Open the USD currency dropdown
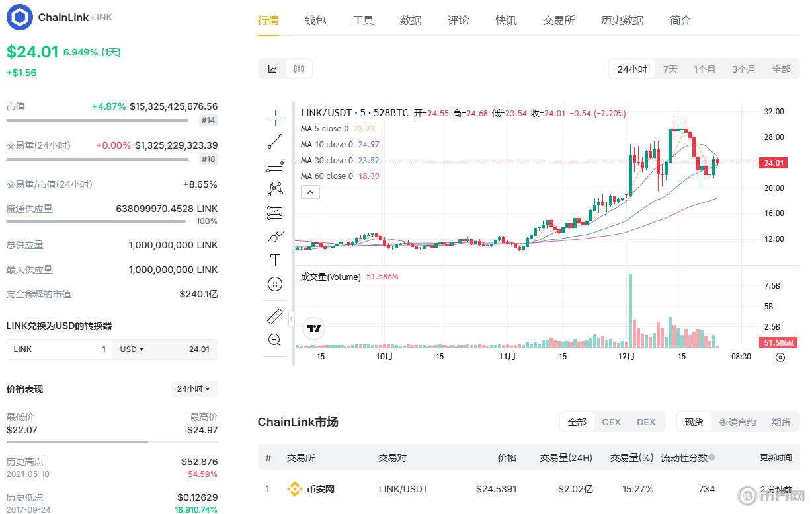Screen dimensions: 812x514 pos(132,349)
